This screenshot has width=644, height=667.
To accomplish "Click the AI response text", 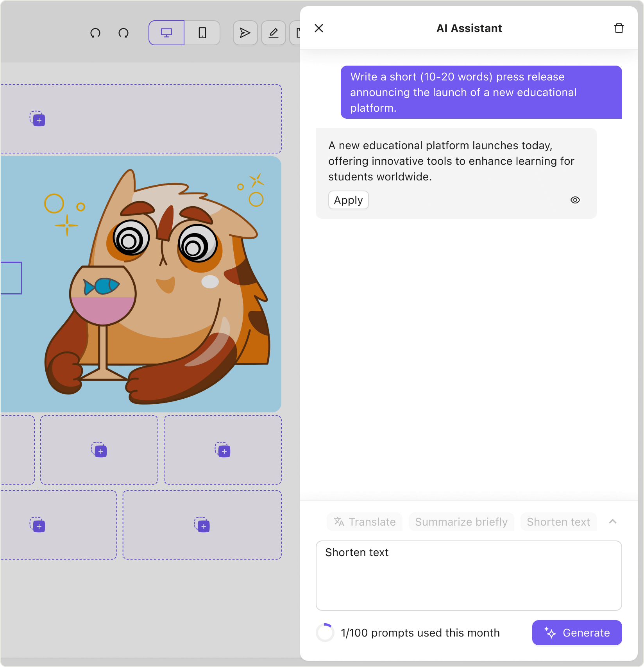I will [x=451, y=161].
